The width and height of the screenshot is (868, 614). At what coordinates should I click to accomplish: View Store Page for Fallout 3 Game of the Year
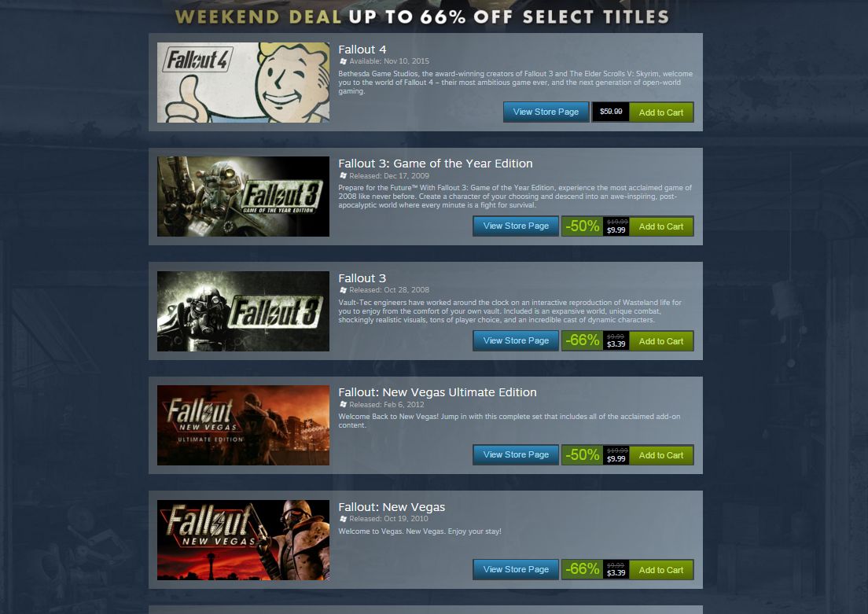(516, 226)
